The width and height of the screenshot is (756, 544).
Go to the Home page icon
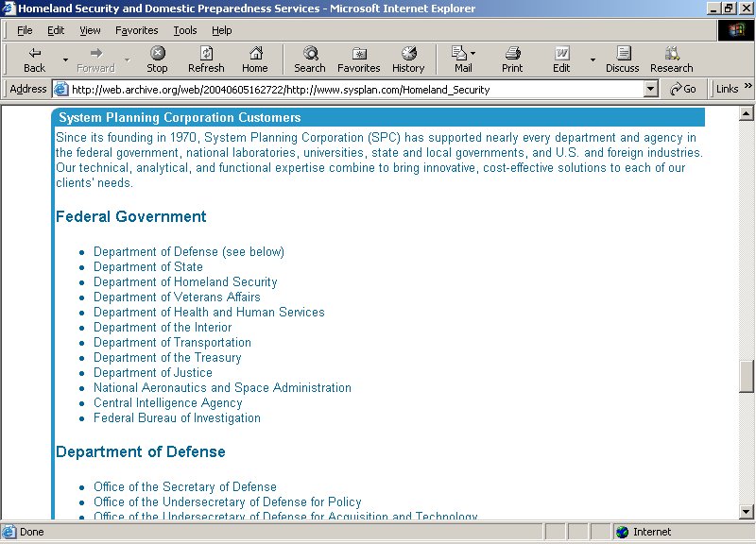click(254, 59)
